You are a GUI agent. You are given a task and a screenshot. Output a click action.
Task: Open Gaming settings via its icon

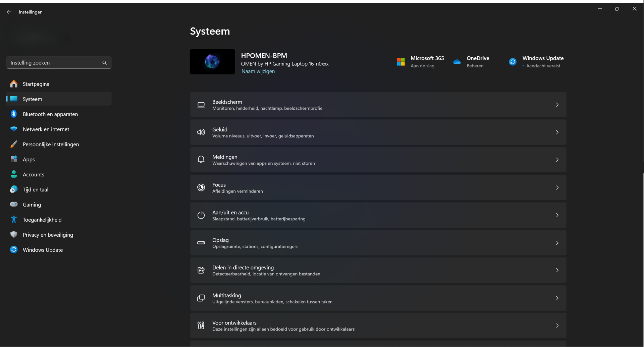tap(13, 205)
